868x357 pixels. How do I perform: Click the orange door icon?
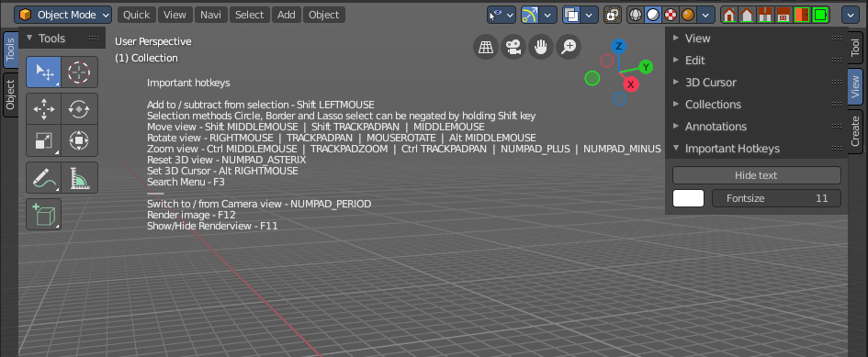[x=801, y=15]
